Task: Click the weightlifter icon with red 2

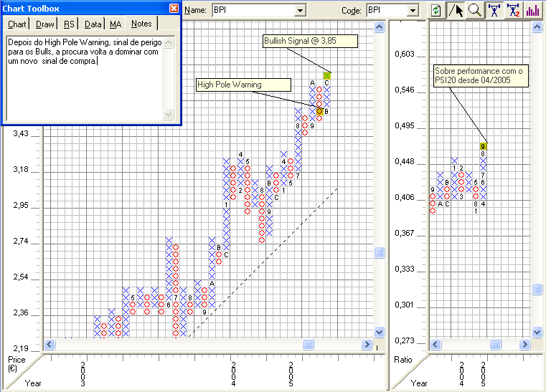Action: tap(513, 10)
